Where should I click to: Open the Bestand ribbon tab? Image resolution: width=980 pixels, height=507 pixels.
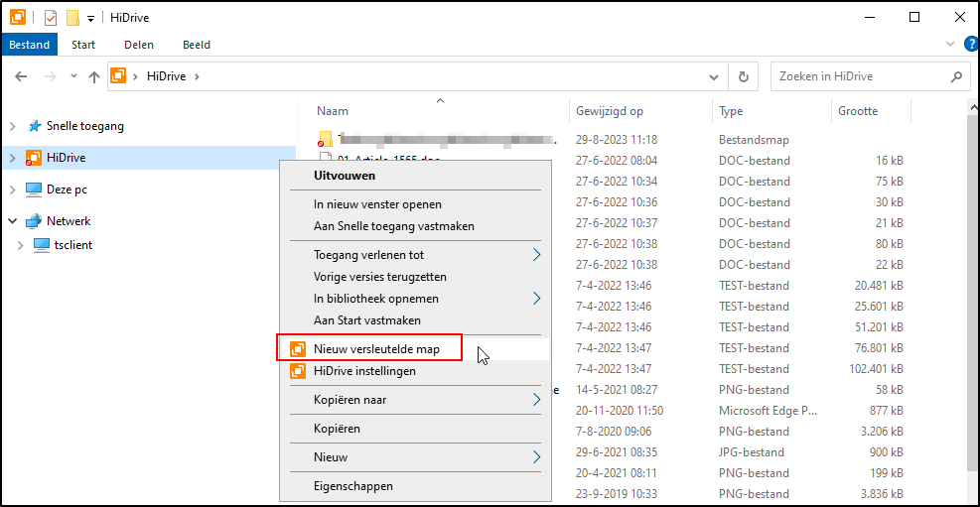(x=30, y=45)
